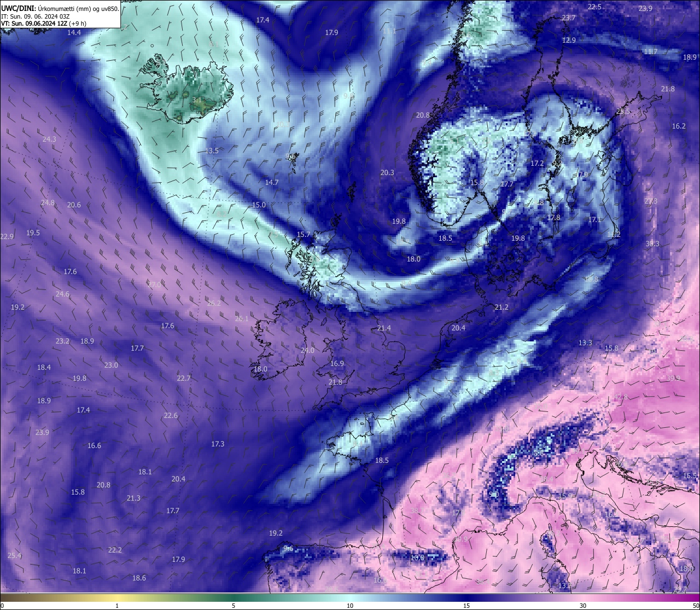
Task: Click the map value 17.3
Action: [218, 444]
